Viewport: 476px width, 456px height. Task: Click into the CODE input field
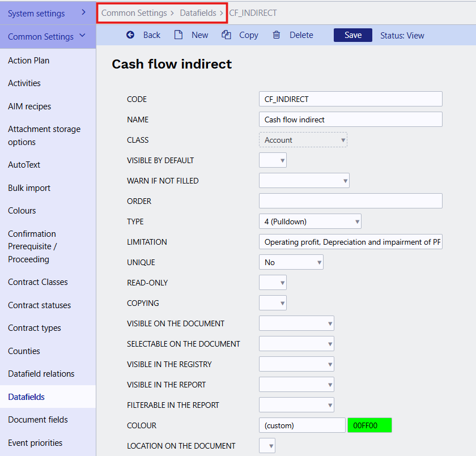click(350, 99)
